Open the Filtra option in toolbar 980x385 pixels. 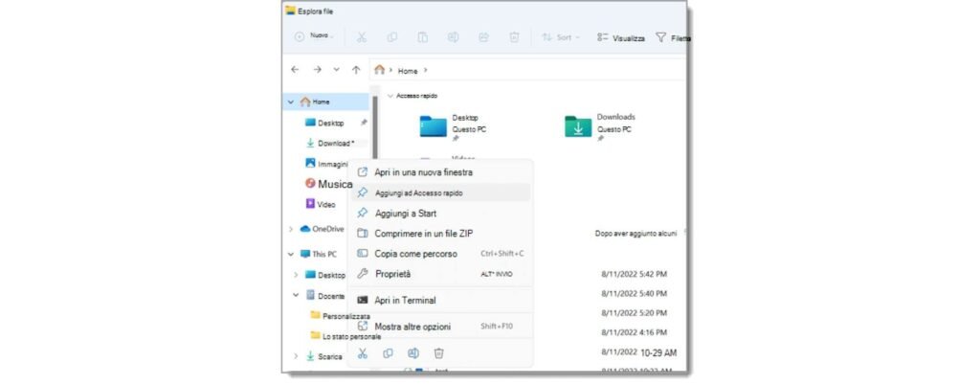673,37
